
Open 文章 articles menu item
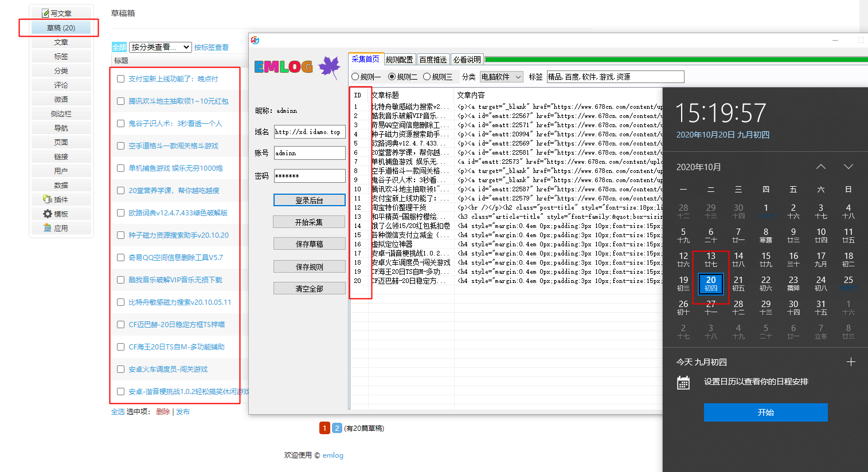click(x=61, y=42)
